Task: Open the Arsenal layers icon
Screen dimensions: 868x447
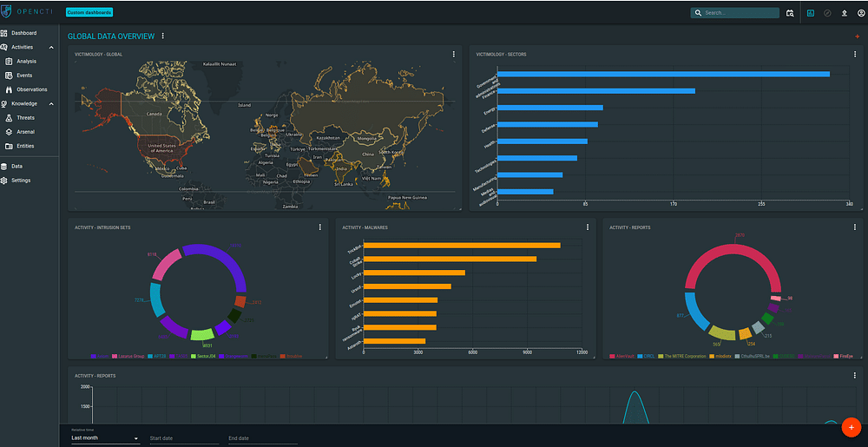Action: coord(8,132)
